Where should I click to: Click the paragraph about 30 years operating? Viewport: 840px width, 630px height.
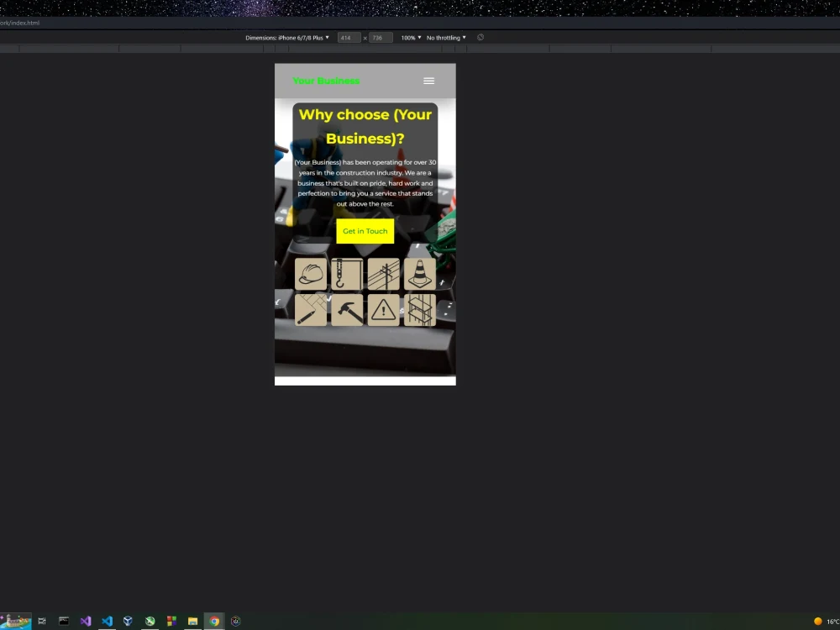tap(365, 182)
